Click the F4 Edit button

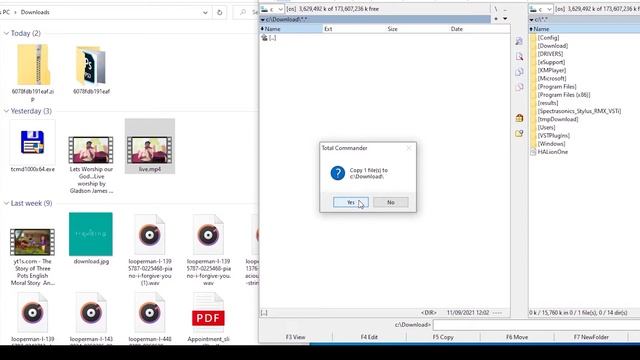click(x=369, y=337)
